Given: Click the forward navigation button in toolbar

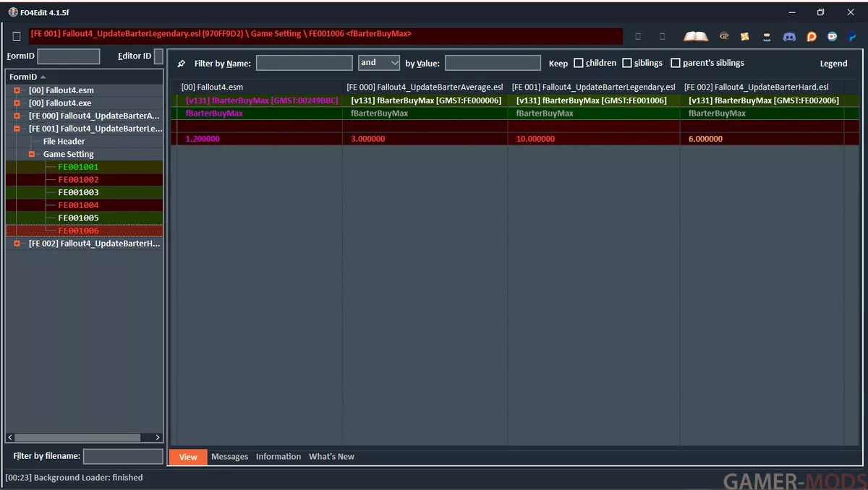Looking at the screenshot, I should [662, 36].
